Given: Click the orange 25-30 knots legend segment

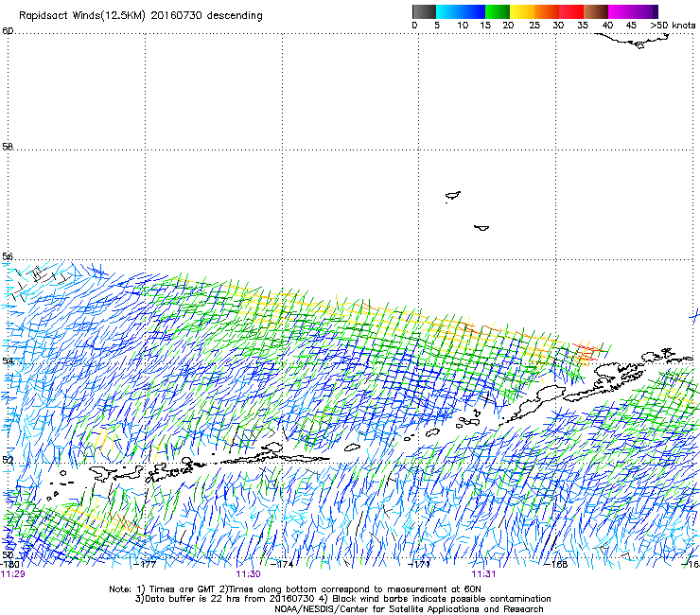Looking at the screenshot, I should coord(547,11).
